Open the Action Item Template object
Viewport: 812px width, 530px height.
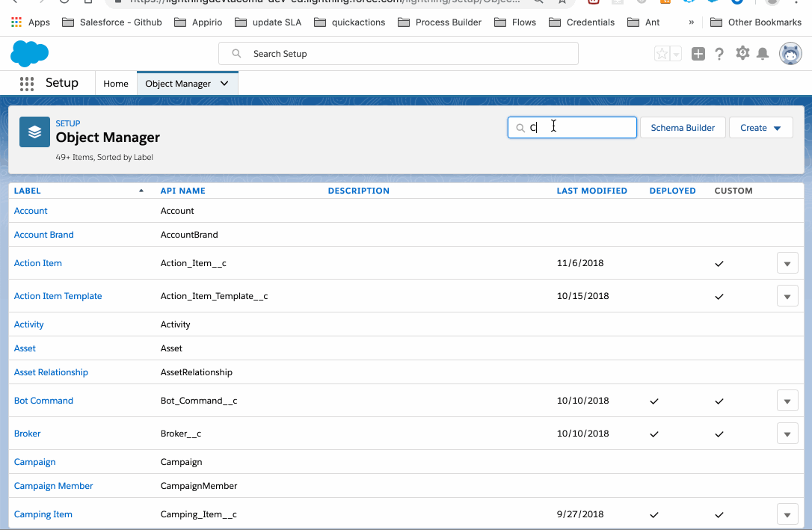click(x=58, y=296)
